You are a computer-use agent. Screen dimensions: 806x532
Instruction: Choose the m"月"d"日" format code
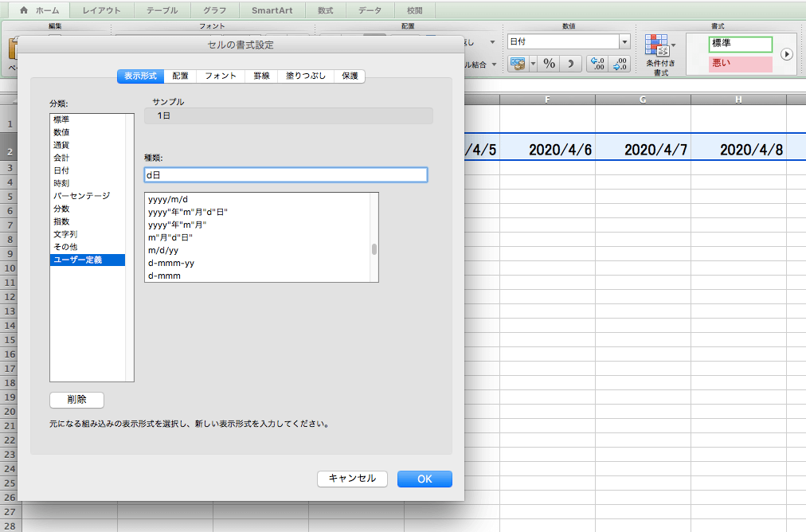click(x=257, y=237)
